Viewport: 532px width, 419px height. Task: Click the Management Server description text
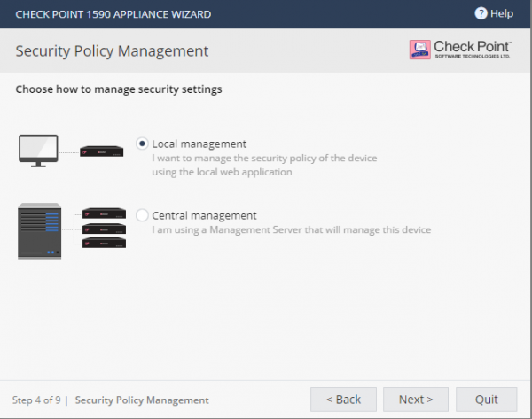point(291,229)
